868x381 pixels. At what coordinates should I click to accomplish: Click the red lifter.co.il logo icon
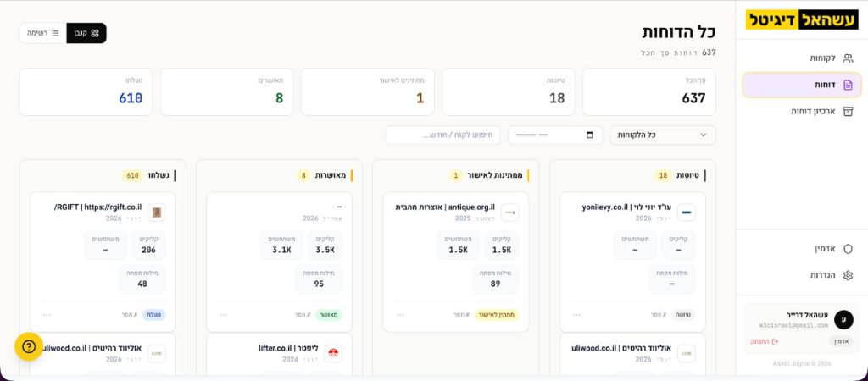coord(333,353)
